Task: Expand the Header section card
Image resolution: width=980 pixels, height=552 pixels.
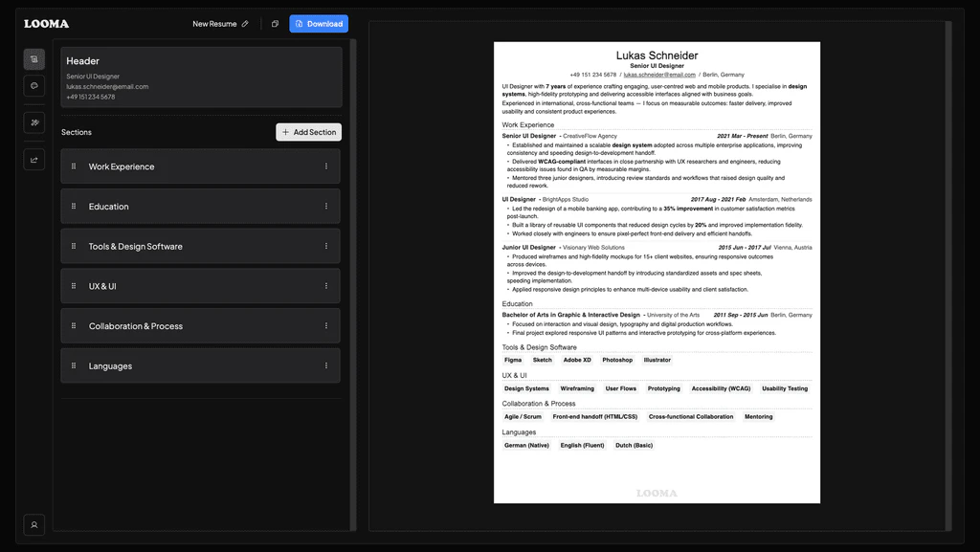Action: [200, 77]
